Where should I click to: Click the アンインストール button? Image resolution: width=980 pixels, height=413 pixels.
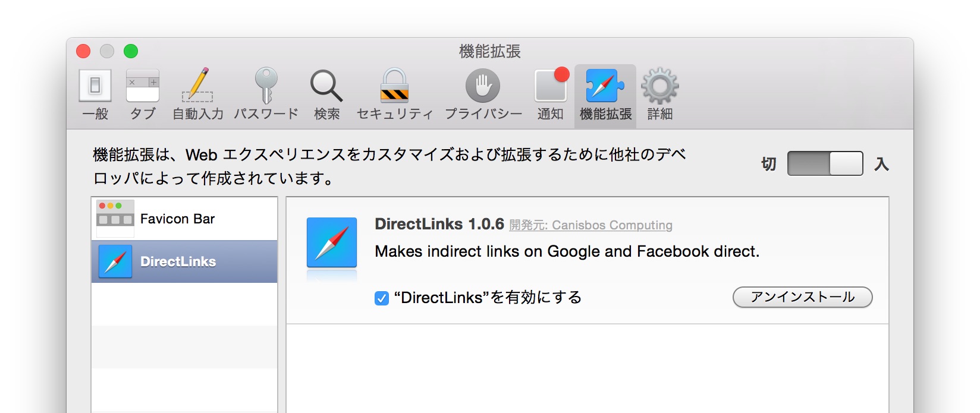(802, 297)
